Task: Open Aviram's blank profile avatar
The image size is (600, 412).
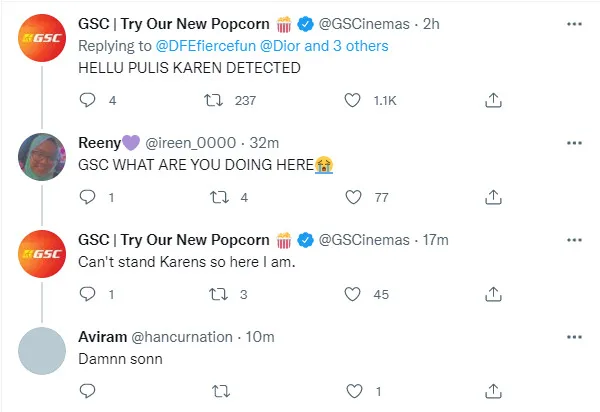Action: click(x=43, y=350)
